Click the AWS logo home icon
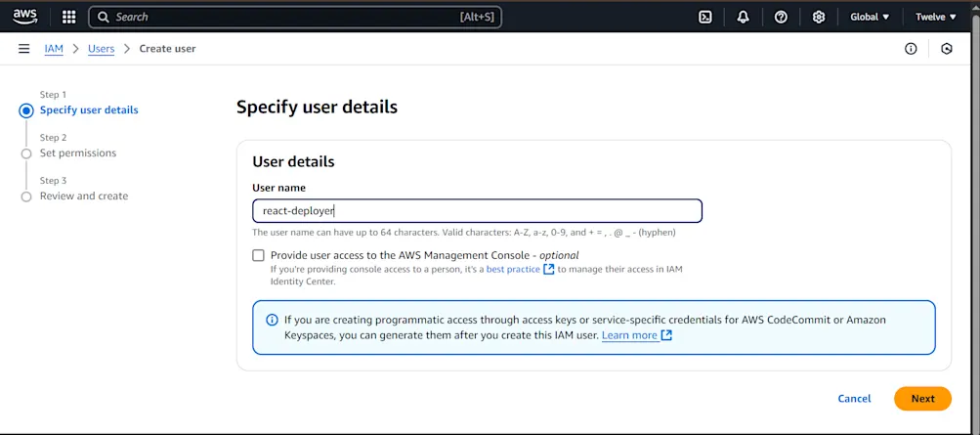Image resolution: width=980 pixels, height=435 pixels. [x=25, y=17]
